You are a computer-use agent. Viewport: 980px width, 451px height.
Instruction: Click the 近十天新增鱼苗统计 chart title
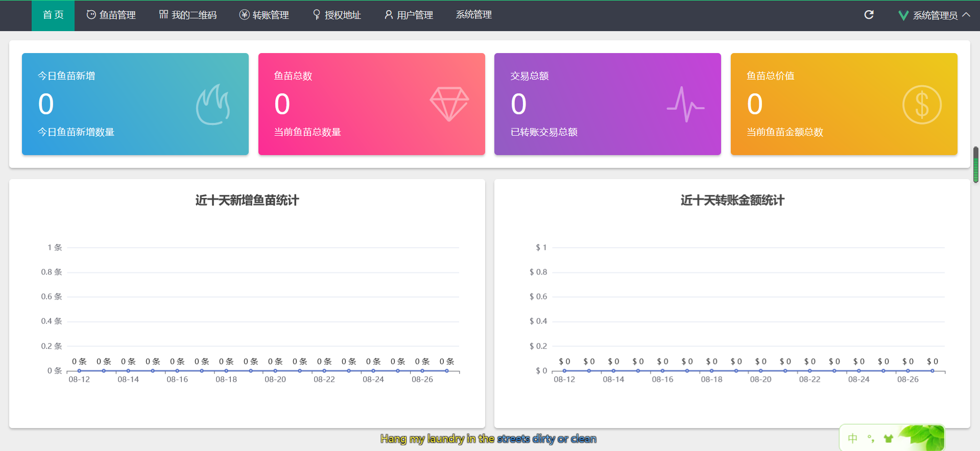(247, 201)
